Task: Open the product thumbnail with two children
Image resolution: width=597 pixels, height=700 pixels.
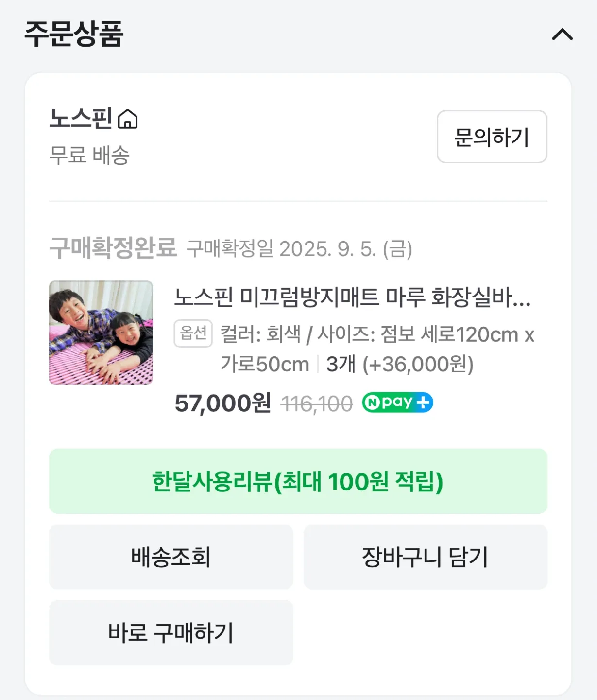Action: 101,332
